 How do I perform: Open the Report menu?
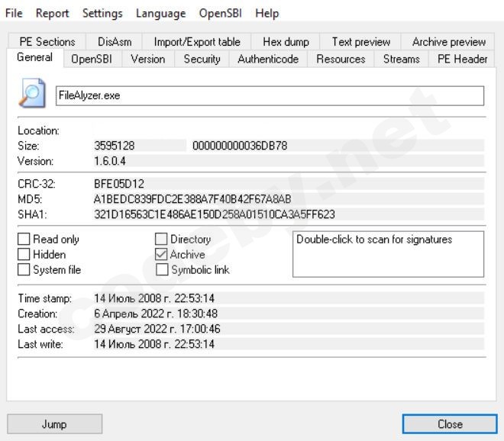52,14
